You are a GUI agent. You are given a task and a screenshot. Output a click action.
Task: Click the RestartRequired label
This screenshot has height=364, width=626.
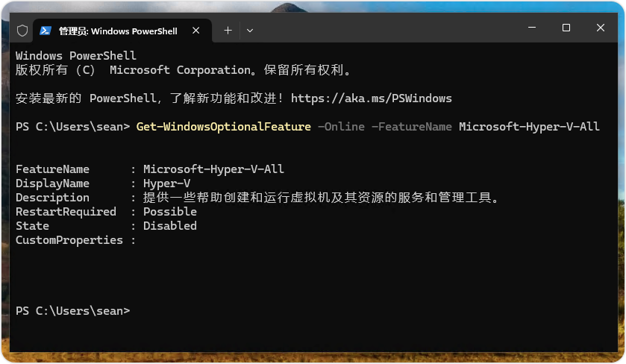[x=66, y=212]
